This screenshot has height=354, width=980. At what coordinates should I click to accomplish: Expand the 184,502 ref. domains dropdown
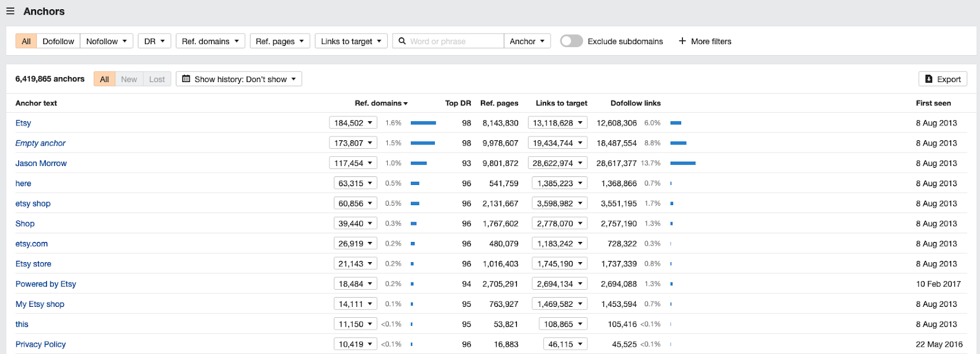coord(353,123)
